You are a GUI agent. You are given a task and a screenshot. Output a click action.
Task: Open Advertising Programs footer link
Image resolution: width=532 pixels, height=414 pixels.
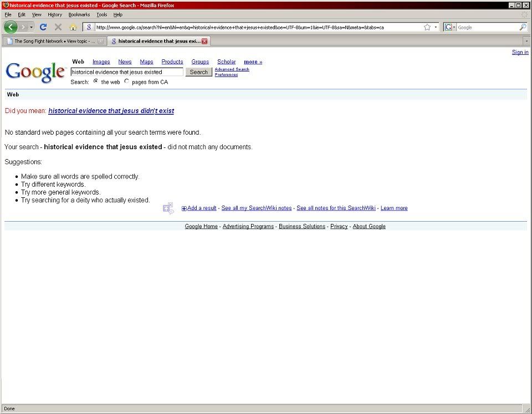(248, 226)
